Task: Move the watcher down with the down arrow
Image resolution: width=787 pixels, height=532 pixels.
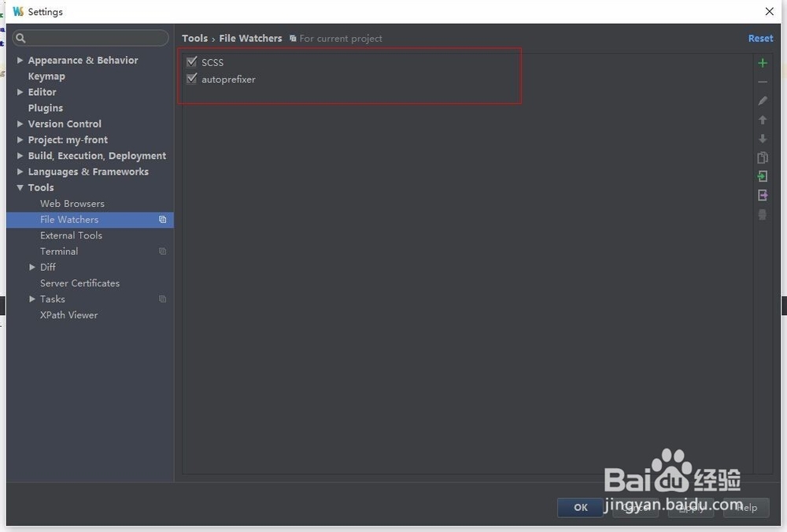Action: click(762, 139)
